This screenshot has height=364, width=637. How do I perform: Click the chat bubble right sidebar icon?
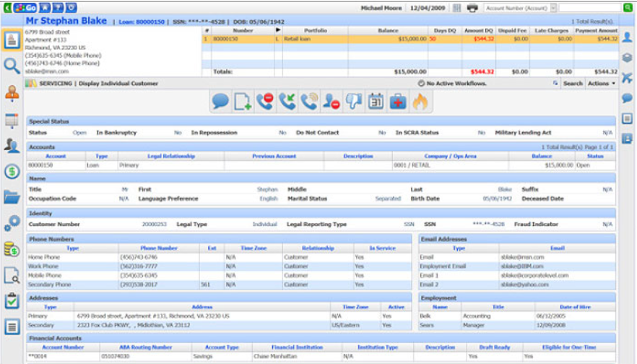click(x=627, y=98)
